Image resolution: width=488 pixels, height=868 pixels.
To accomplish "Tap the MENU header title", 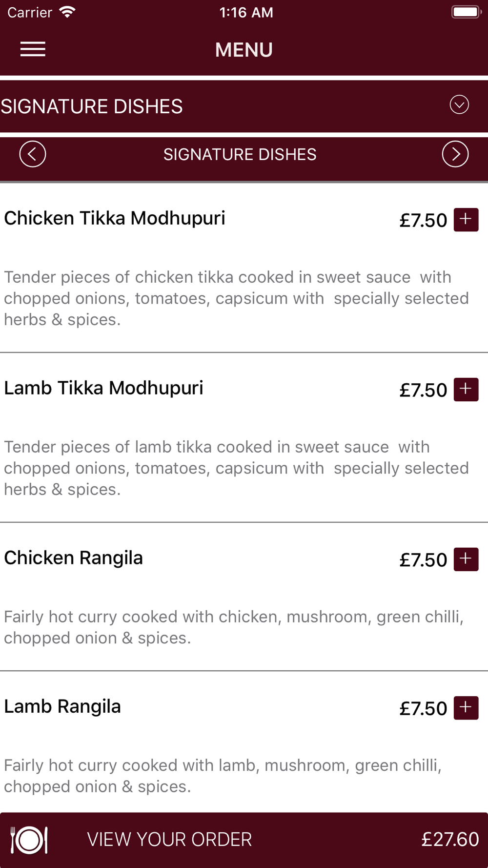I will pos(244,50).
